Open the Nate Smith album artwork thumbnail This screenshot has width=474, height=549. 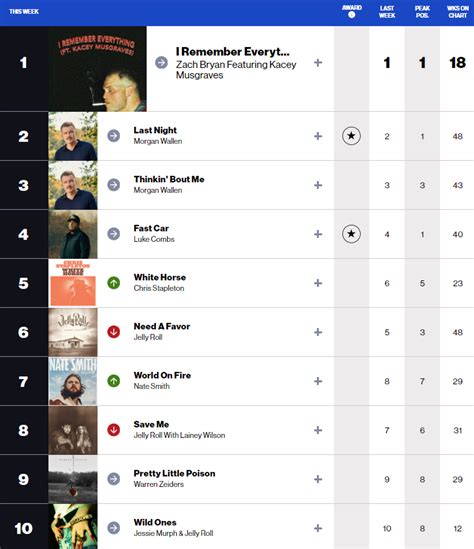tap(73, 381)
